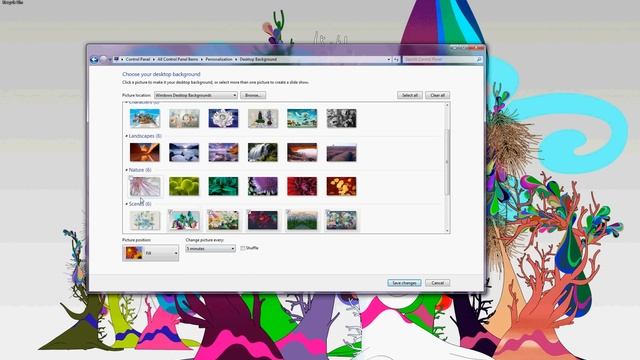The height and width of the screenshot is (360, 640).
Task: Click the wallpaper list scrollbar down arrow
Action: 447,231
